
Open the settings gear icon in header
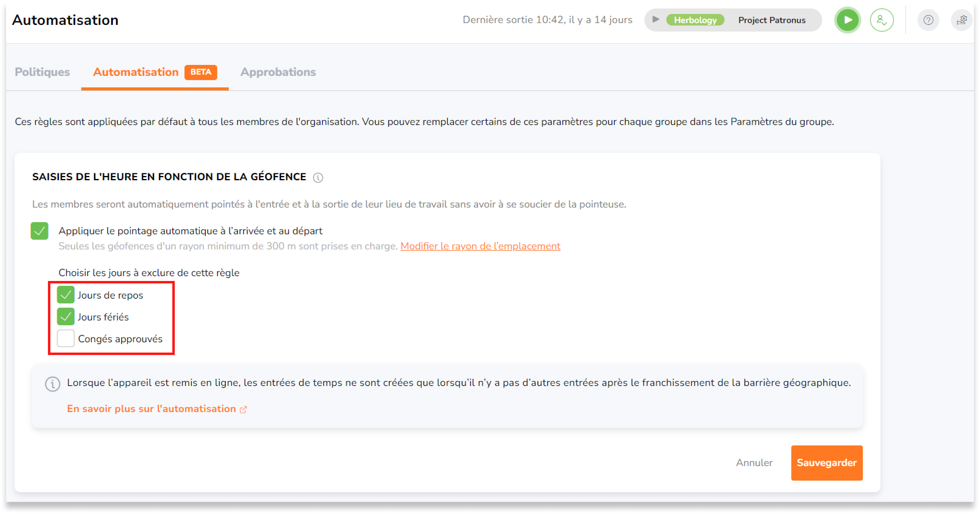click(961, 20)
